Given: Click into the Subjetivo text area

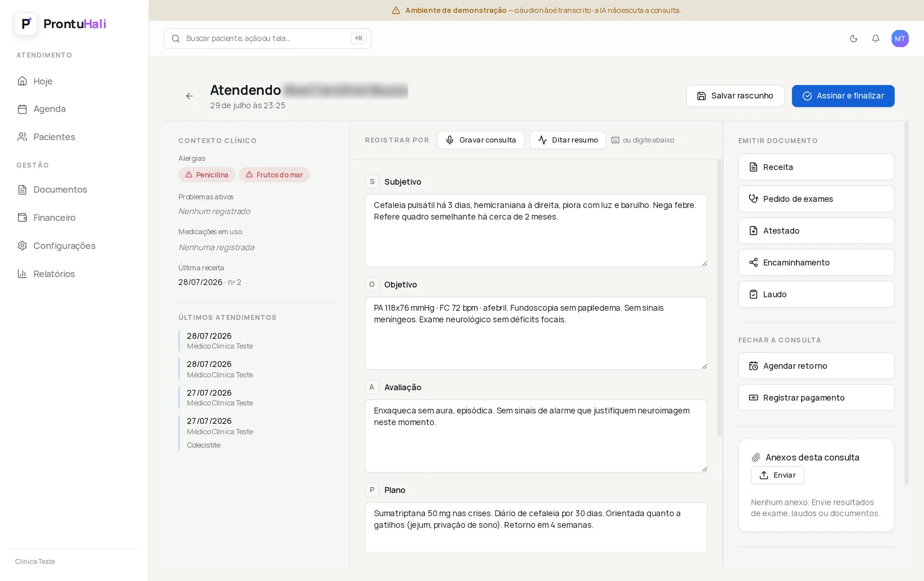Looking at the screenshot, I should pos(536,231).
